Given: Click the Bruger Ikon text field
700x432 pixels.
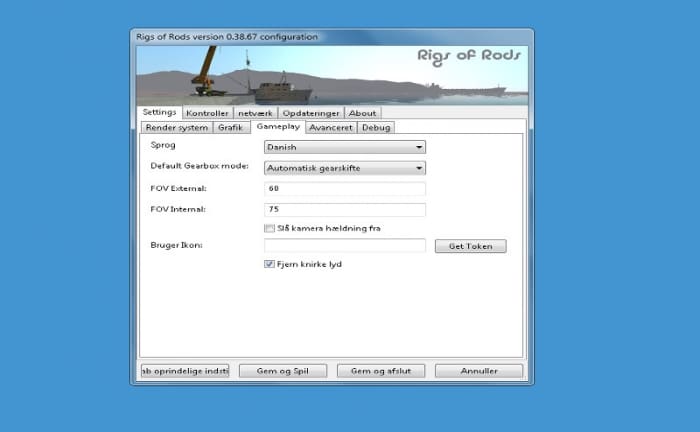Looking at the screenshot, I should [345, 245].
